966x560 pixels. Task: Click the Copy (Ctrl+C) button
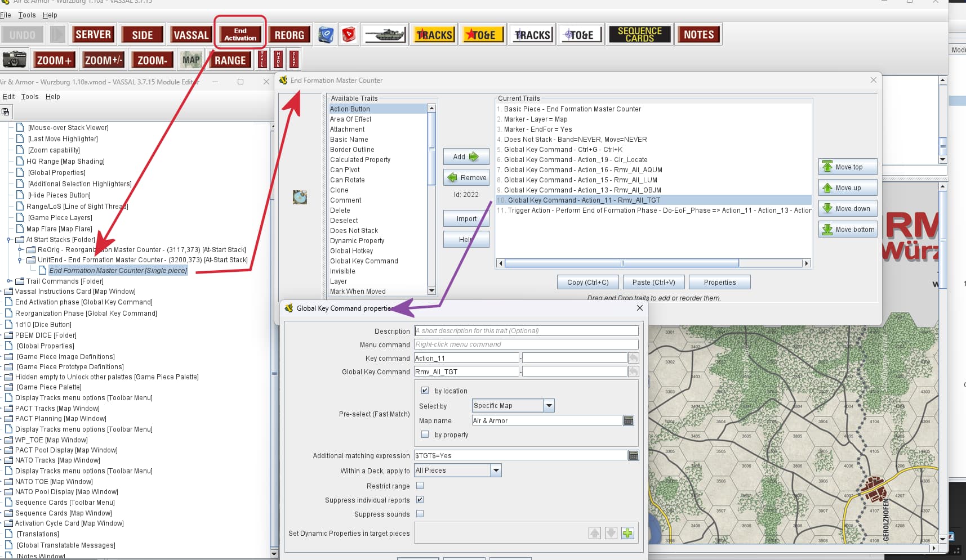tap(587, 282)
